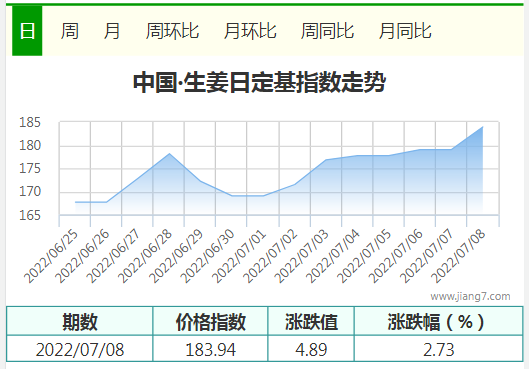Switch to the 周 weekly tab
This screenshot has width=529, height=369.
70,31
